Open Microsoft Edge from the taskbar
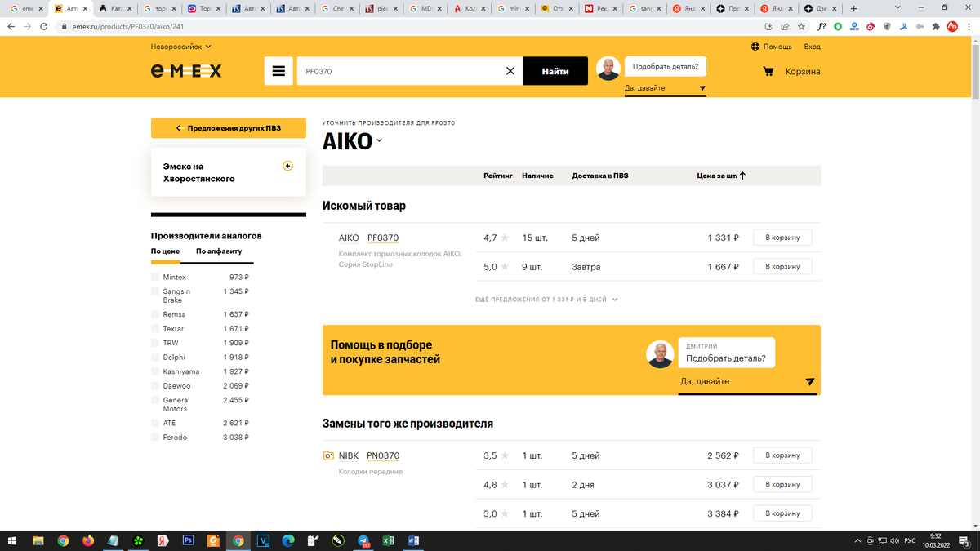 tap(288, 540)
